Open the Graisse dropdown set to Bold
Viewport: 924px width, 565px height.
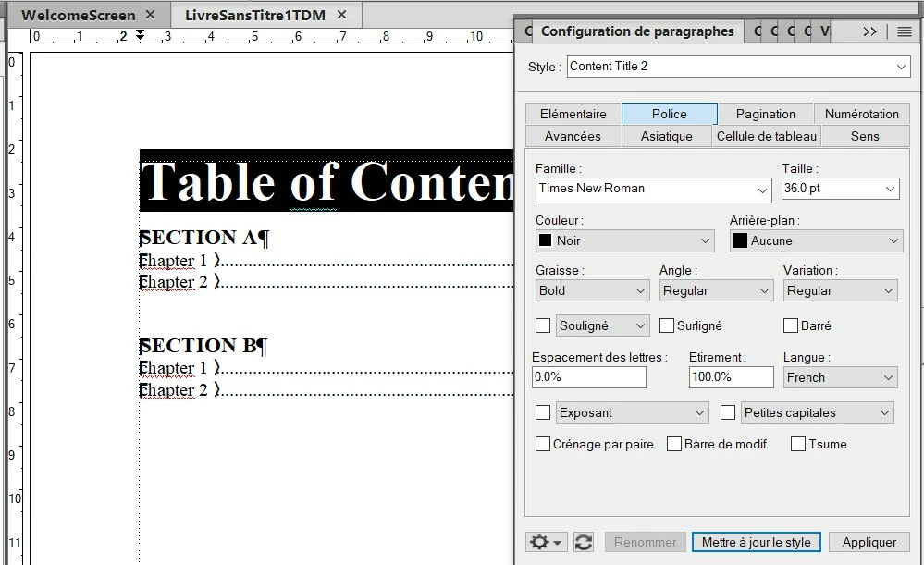(x=592, y=291)
